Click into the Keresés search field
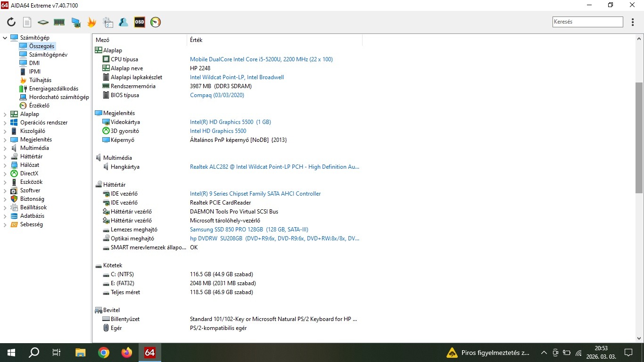 pyautogui.click(x=587, y=22)
